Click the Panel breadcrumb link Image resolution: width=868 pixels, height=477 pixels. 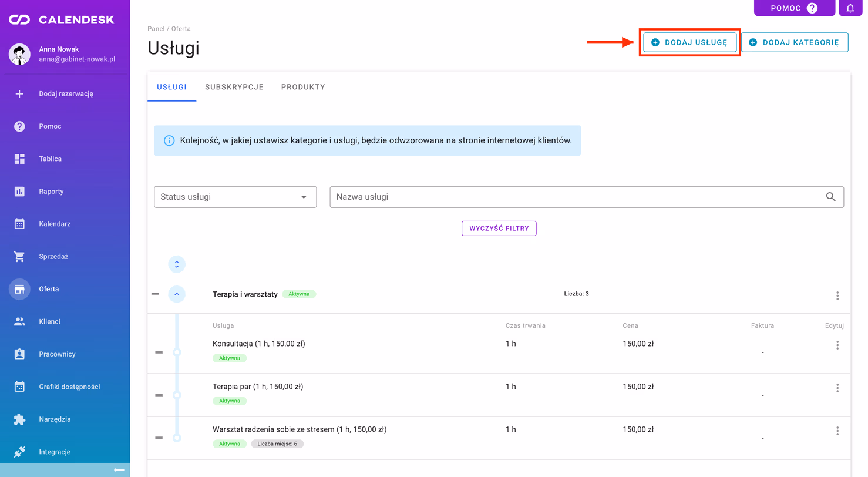[x=156, y=28]
